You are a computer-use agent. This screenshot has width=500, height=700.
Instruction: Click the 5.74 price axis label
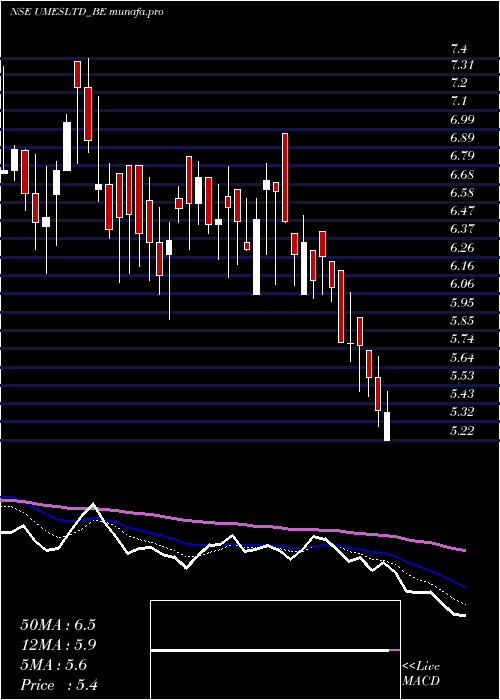click(462, 339)
